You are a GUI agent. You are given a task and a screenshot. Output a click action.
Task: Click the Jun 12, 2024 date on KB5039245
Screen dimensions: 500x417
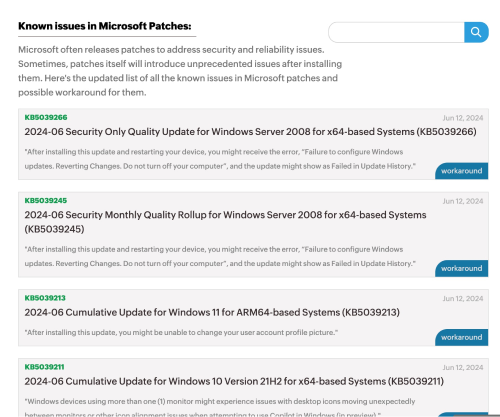tap(463, 201)
